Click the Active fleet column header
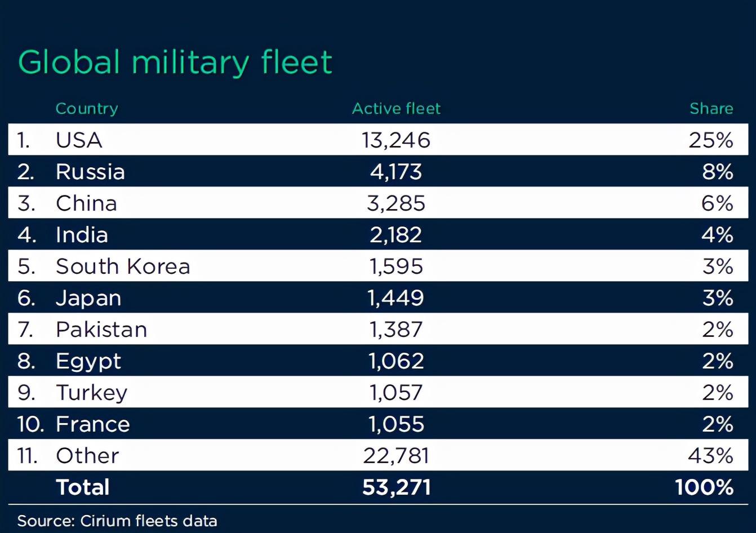Viewport: 756px width, 533px height. (x=396, y=108)
